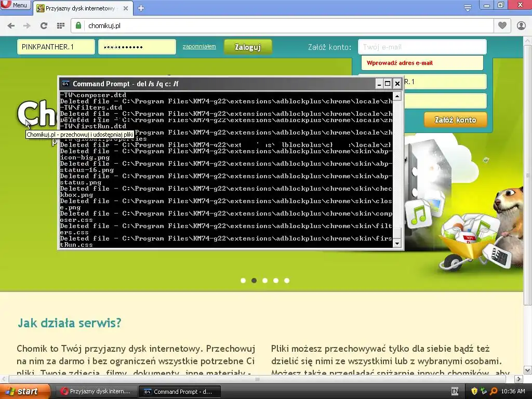Viewport: 532px width, 399px height.
Task: Open the Speed Dial grid icon
Action: pyautogui.click(x=60, y=25)
